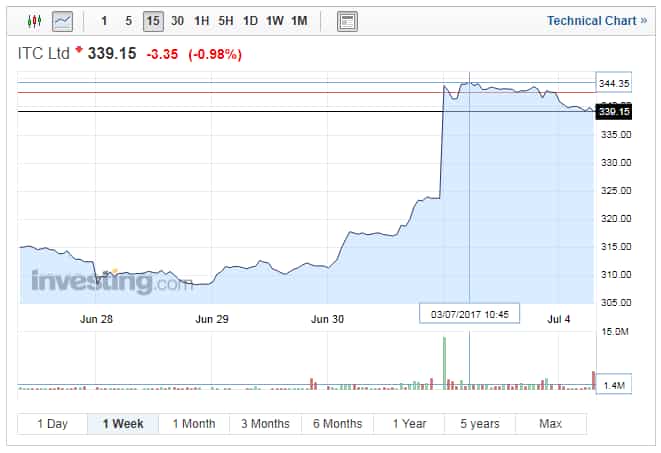Open the Technical Chart link
This screenshot has height=453, width=661.
click(x=597, y=21)
